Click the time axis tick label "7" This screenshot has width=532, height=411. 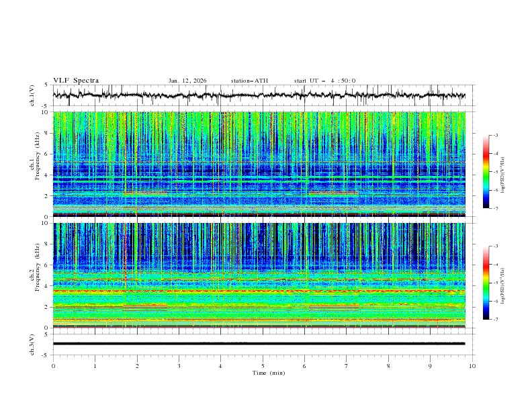[x=347, y=366]
